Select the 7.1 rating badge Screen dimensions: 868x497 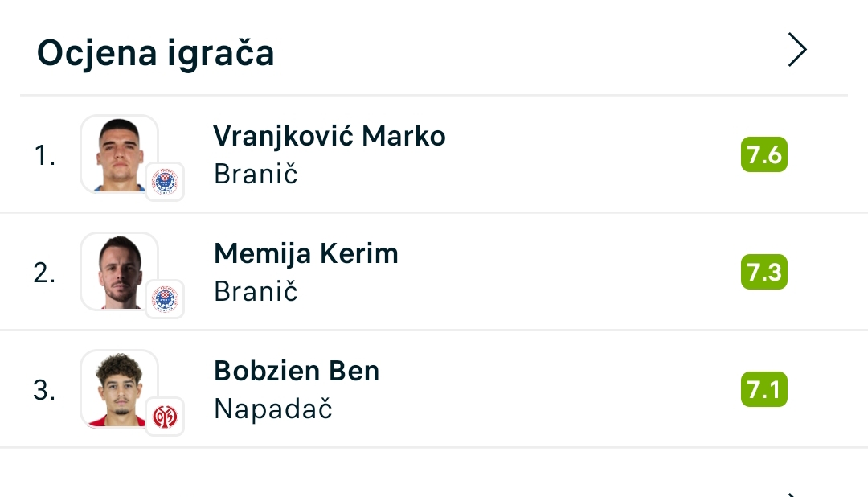pyautogui.click(x=764, y=390)
